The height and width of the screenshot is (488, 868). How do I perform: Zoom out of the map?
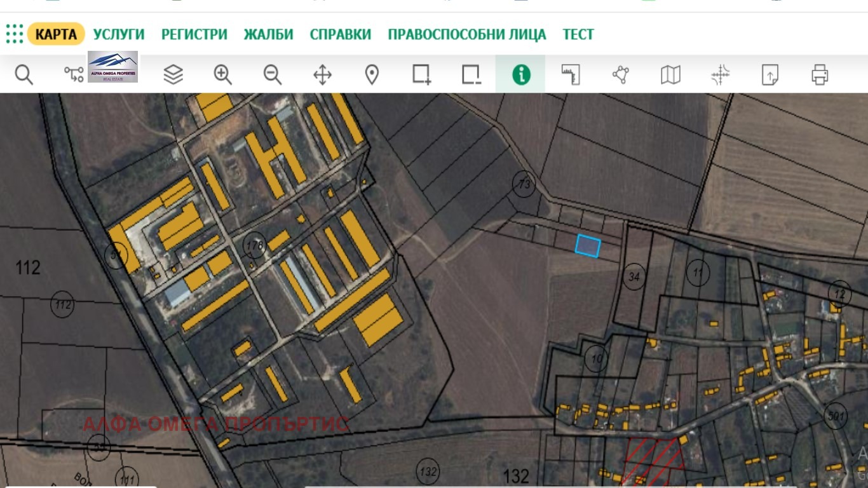273,75
